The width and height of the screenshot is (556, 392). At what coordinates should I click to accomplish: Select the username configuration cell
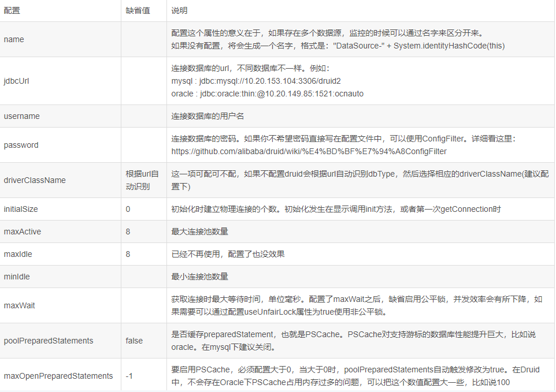pyautogui.click(x=21, y=116)
